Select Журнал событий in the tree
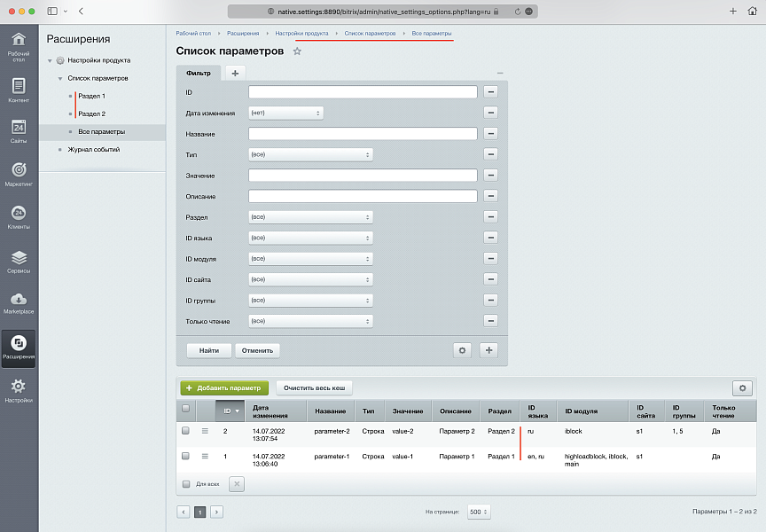 [93, 150]
